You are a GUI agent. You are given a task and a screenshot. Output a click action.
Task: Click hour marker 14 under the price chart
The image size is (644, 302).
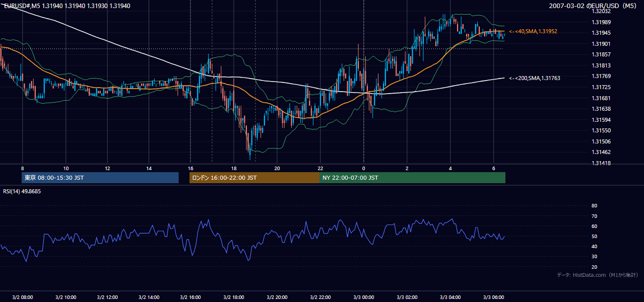click(149, 168)
